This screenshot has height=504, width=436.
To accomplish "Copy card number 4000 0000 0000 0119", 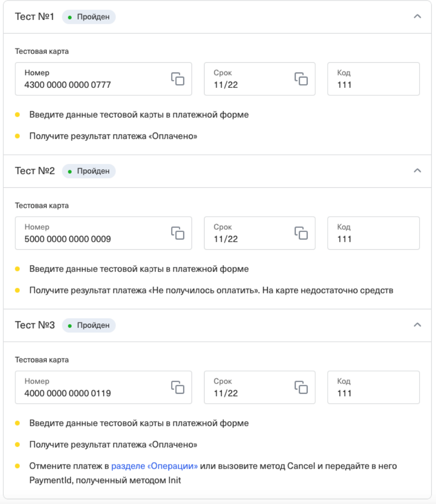I will 178,387.
